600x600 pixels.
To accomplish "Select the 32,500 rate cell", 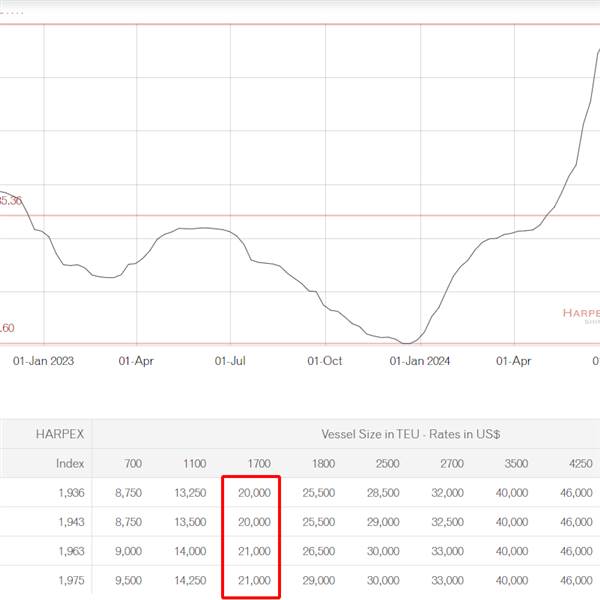I will coord(447,522).
